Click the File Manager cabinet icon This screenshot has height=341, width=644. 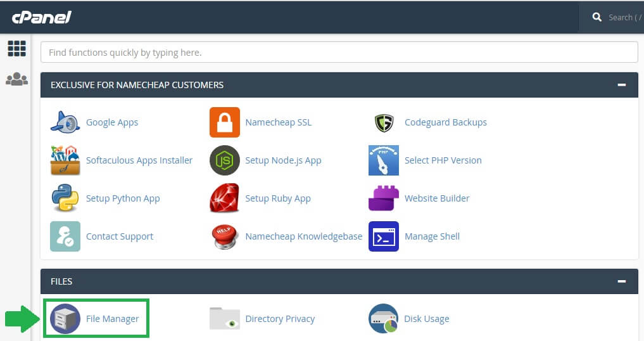pos(65,319)
